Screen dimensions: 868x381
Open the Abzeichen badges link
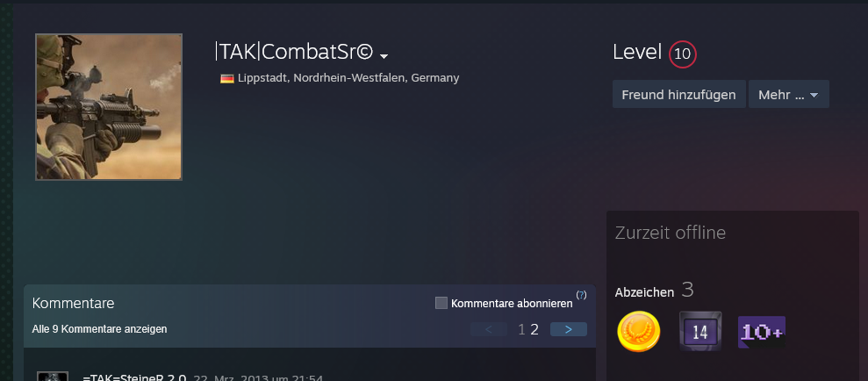coord(644,292)
